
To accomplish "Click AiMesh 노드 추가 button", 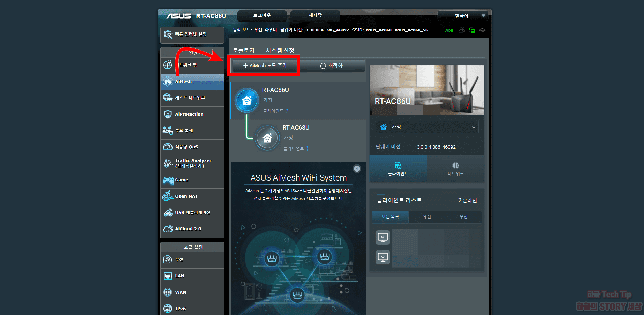I will click(x=265, y=65).
